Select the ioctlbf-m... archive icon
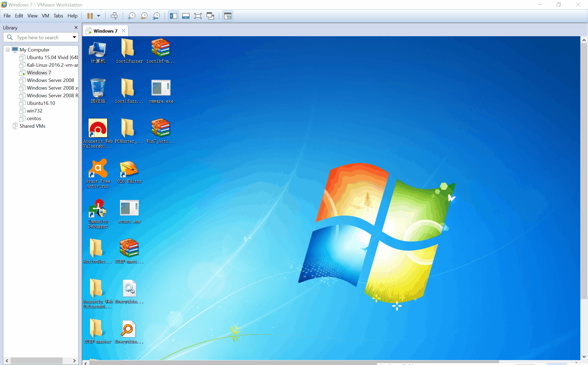This screenshot has height=365, width=588. click(x=161, y=51)
